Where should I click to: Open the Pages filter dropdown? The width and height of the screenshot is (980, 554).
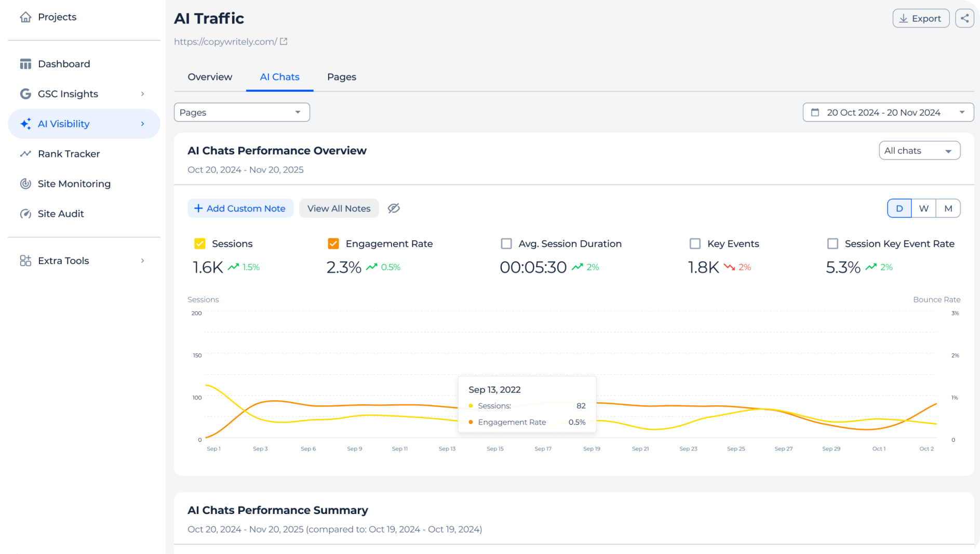tap(241, 112)
